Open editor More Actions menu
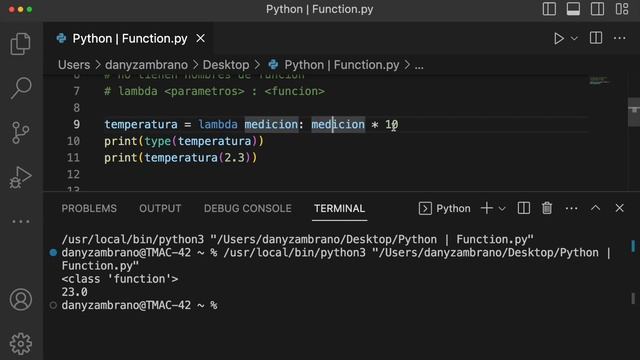The image size is (640, 360). coord(620,38)
